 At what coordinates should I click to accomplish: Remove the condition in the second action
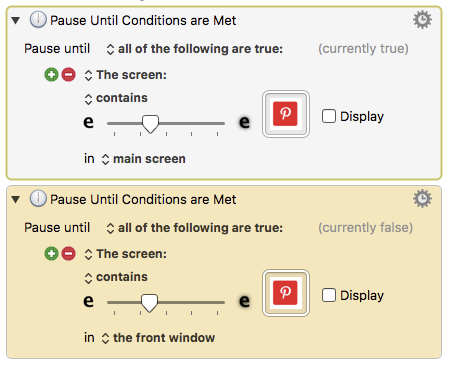coord(69,254)
